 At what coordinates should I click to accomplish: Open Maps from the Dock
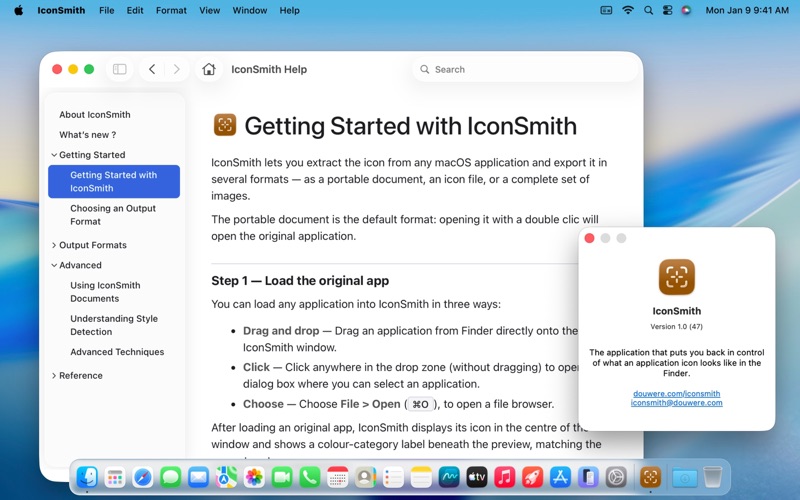[226, 478]
